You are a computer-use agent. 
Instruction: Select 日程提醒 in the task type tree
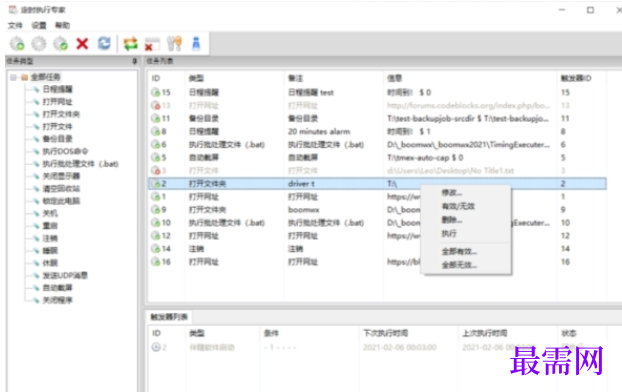coord(58,89)
